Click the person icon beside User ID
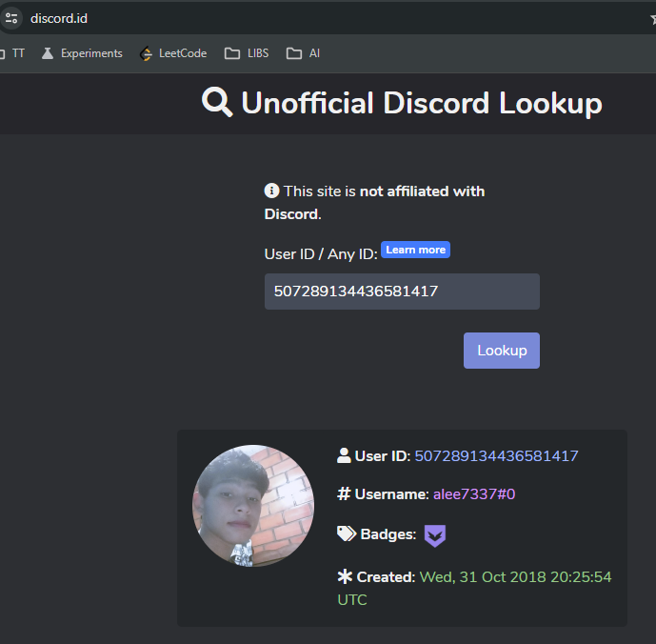Image resolution: width=656 pixels, height=644 pixels. [x=344, y=455]
